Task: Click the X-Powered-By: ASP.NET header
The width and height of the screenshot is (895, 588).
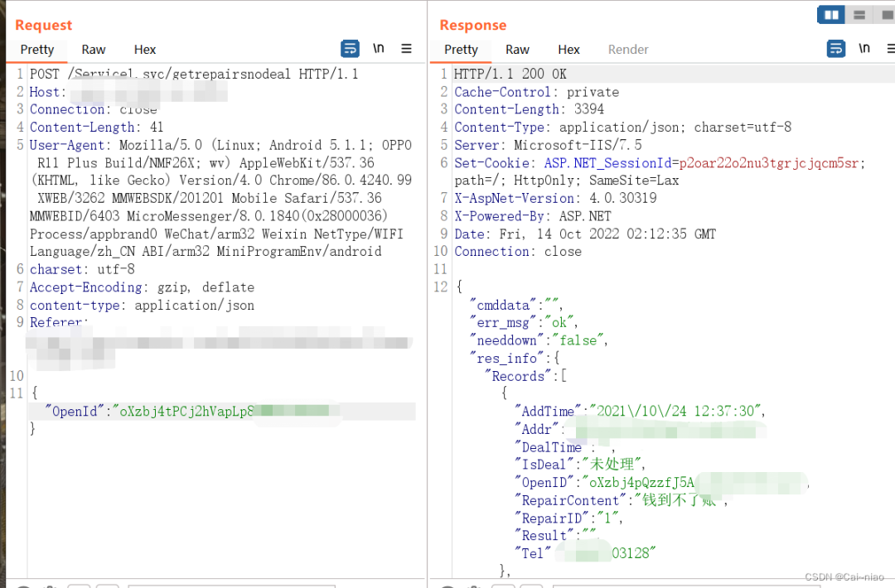Action: tap(533, 216)
